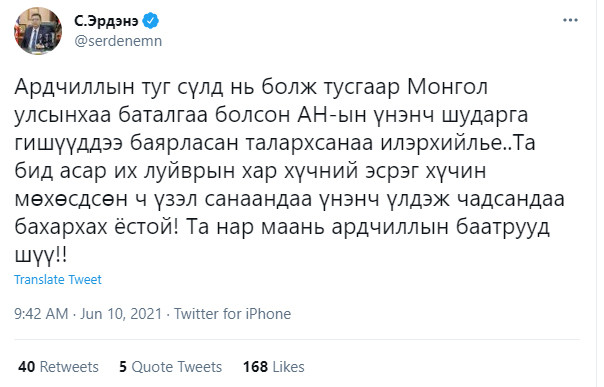
Task: Click the Jun 10, 2021 date
Action: click(121, 313)
